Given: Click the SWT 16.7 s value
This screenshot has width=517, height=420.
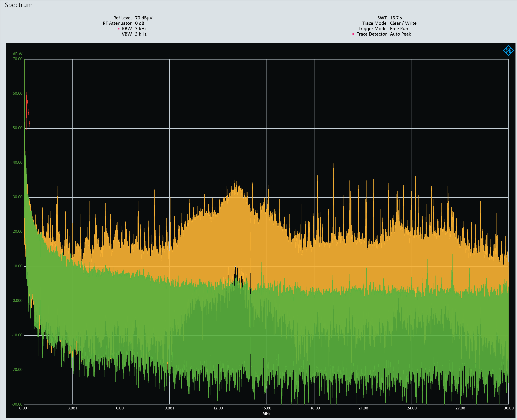Looking at the screenshot, I should [396, 18].
